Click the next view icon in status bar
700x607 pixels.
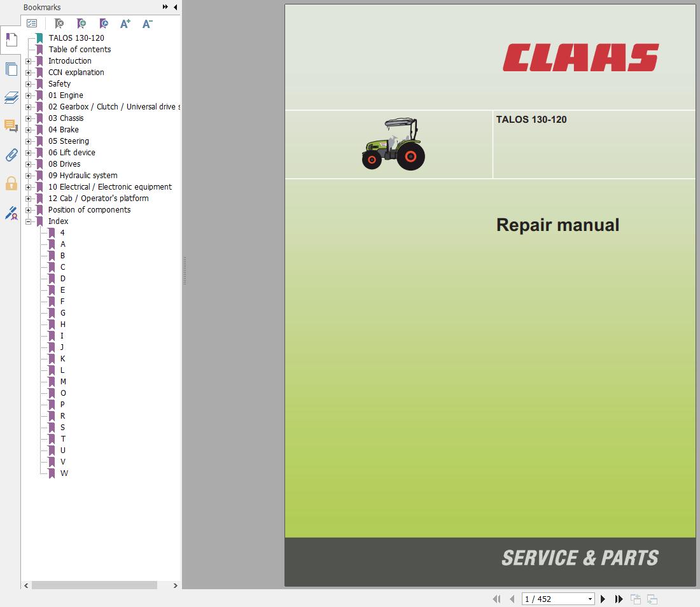[652, 599]
